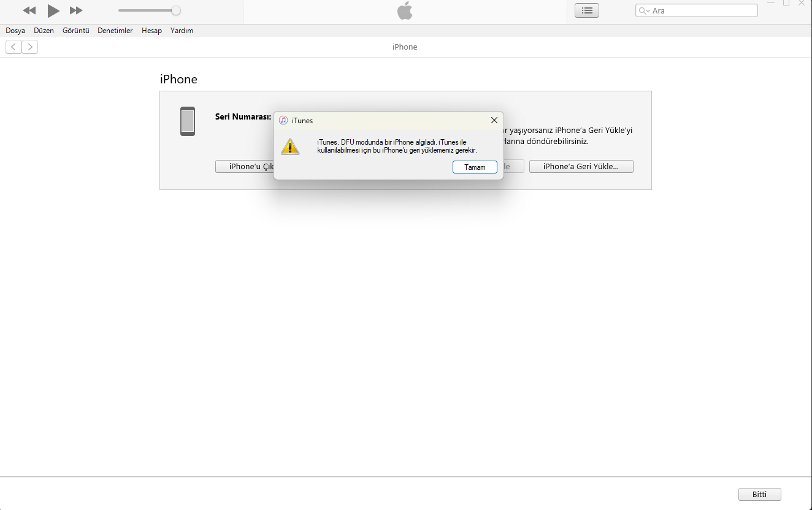Go back with the left navigation arrow
The height and width of the screenshot is (510, 812).
click(x=13, y=47)
